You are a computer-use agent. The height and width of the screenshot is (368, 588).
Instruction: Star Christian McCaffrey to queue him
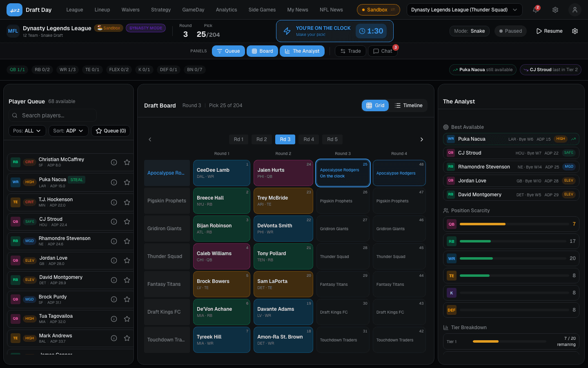127,162
